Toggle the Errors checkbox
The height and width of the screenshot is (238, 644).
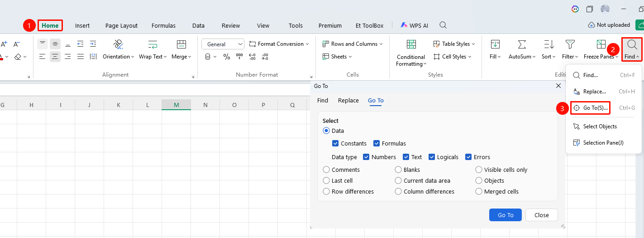pyautogui.click(x=468, y=157)
